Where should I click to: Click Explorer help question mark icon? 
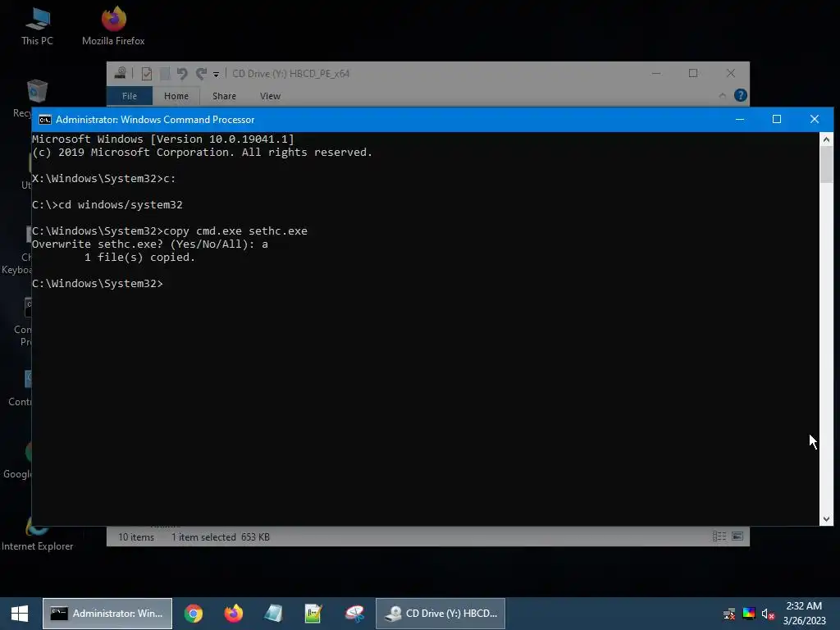[741, 95]
